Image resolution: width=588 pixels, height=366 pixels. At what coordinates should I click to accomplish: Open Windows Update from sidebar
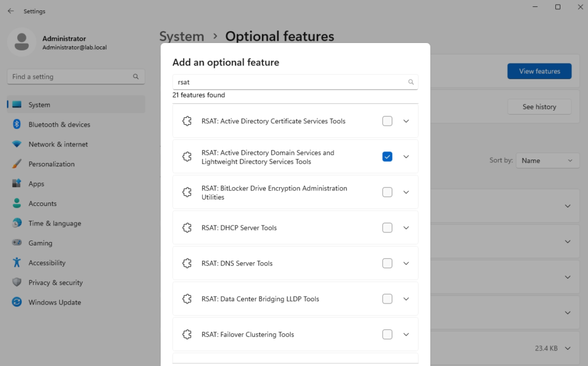point(76,302)
